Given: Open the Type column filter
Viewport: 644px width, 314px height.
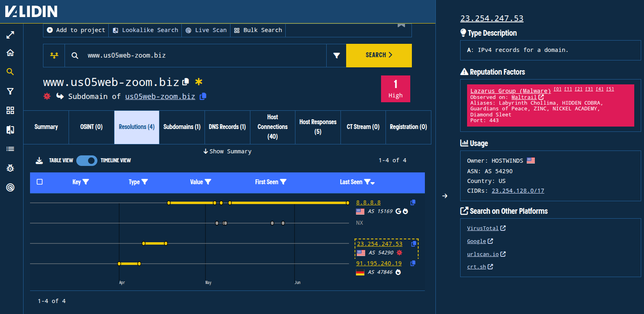Looking at the screenshot, I should coord(144,182).
